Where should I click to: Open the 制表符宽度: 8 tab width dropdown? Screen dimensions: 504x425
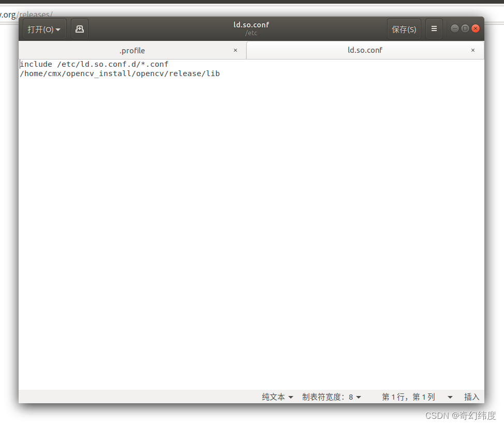[x=331, y=397]
